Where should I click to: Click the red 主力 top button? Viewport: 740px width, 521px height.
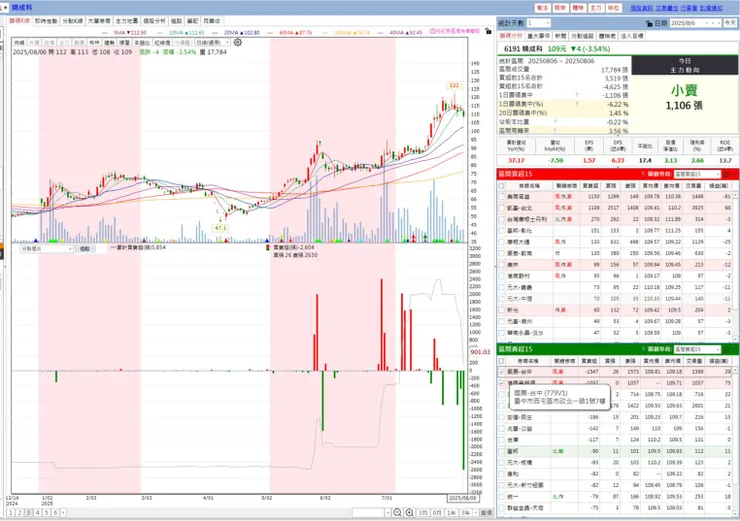[596, 8]
